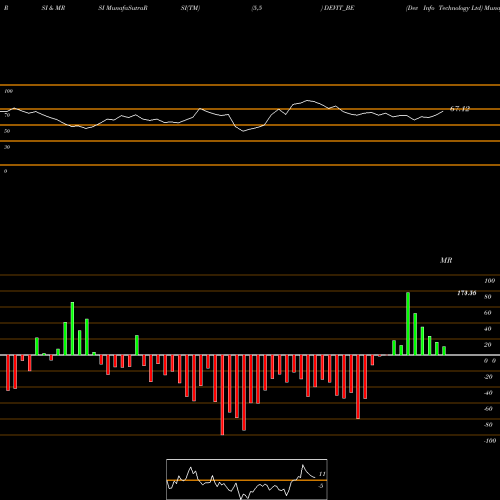Viewport: 500px width, 500px height.
Task: Click the RSI axis label 50
Action: (x=7, y=131)
